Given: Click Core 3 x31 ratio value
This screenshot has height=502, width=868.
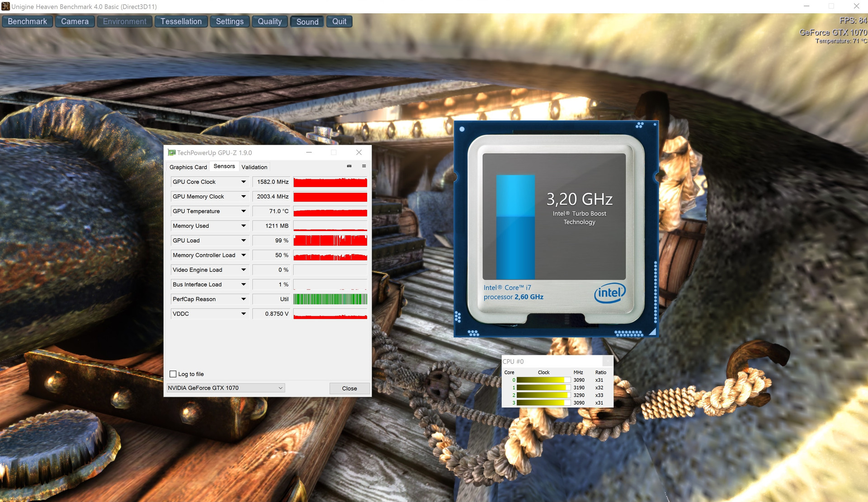Looking at the screenshot, I should point(599,403).
